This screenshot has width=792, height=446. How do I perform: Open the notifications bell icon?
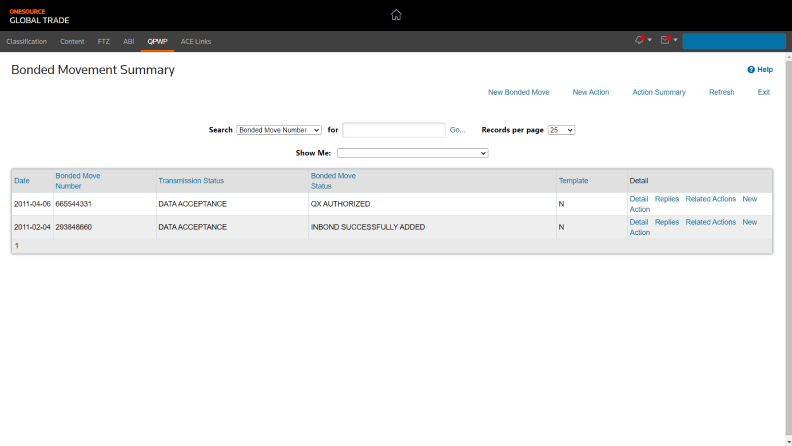pos(639,40)
